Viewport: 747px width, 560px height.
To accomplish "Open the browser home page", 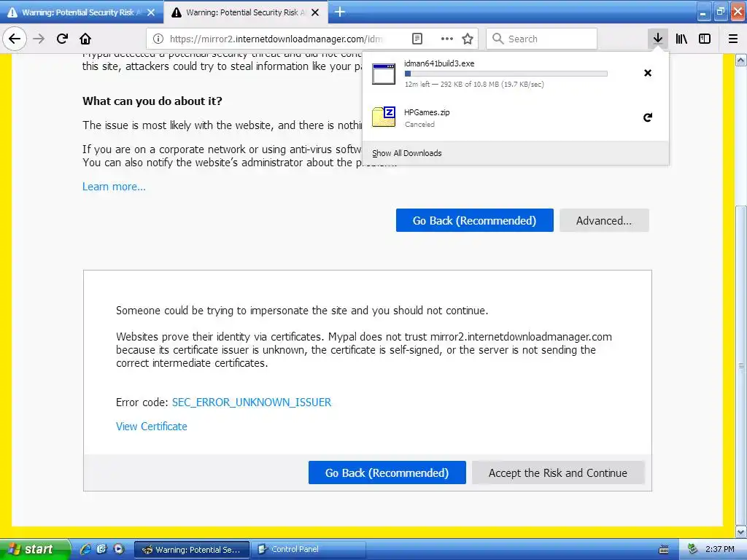I will tap(85, 39).
